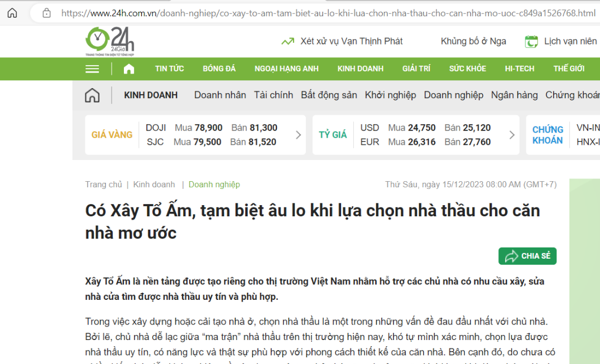
Task: Open the NGOẠI HẠNG ANH menu
Action: tap(287, 69)
